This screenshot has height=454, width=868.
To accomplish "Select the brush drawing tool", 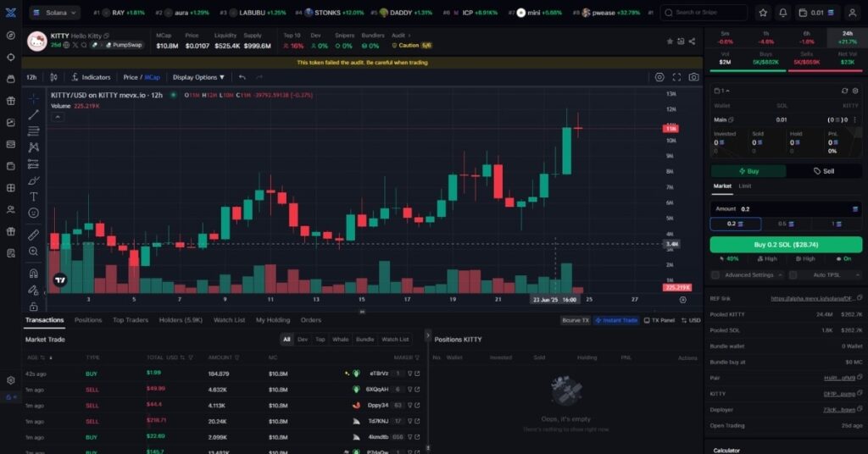I will [34, 180].
